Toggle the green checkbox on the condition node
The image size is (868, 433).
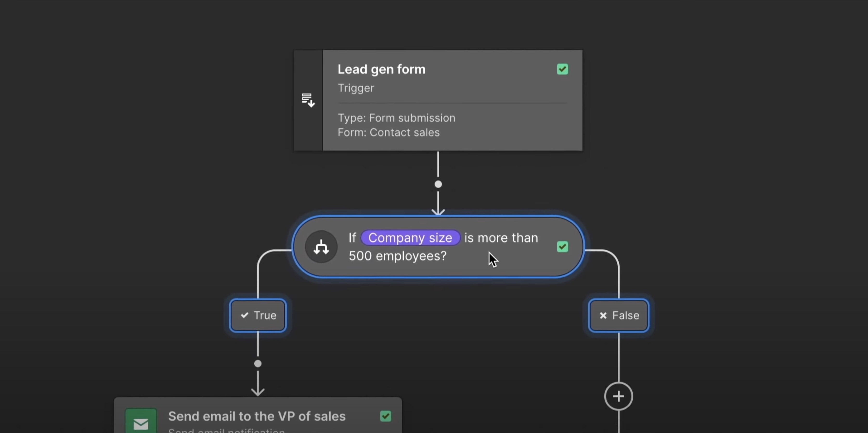tap(562, 247)
